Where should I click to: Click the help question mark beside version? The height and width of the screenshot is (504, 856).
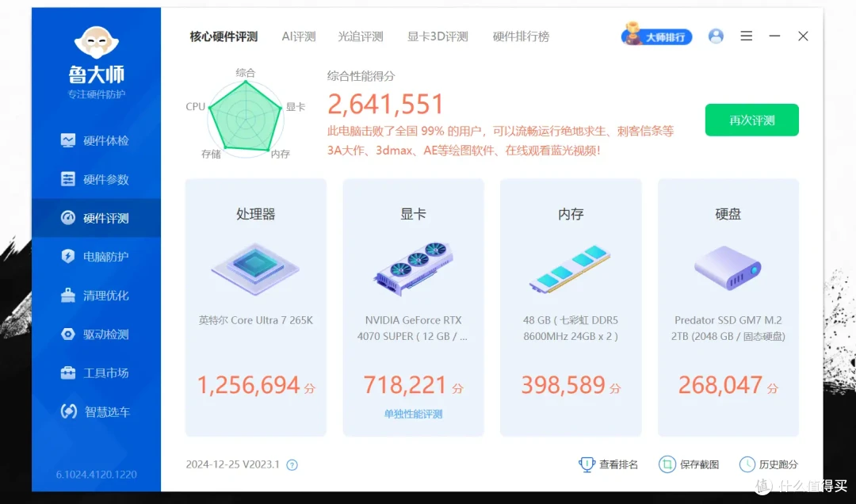292,464
